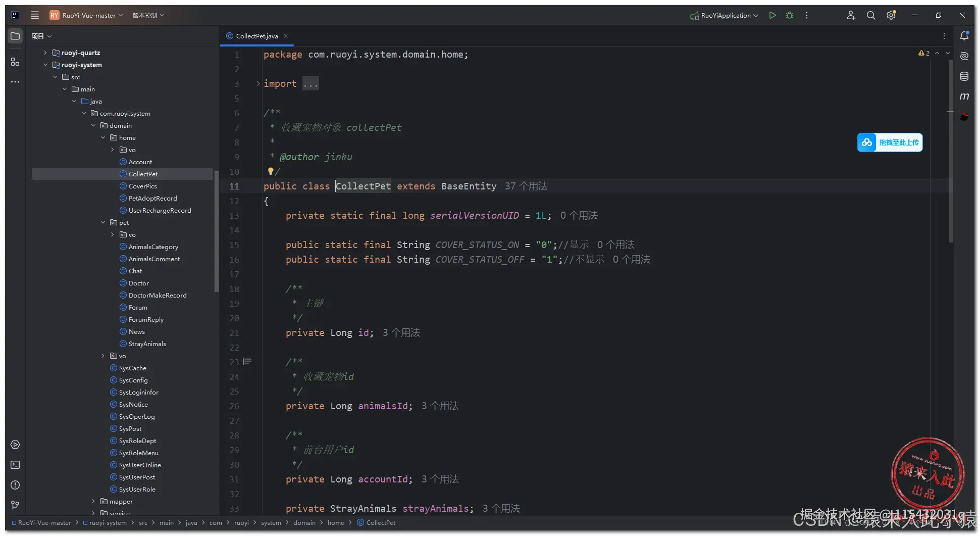
Task: Open the Problems tool window
Action: (x=15, y=485)
